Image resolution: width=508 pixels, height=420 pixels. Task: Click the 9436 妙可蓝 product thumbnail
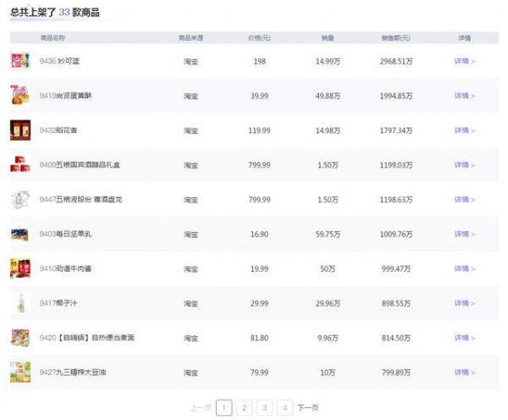(20, 61)
